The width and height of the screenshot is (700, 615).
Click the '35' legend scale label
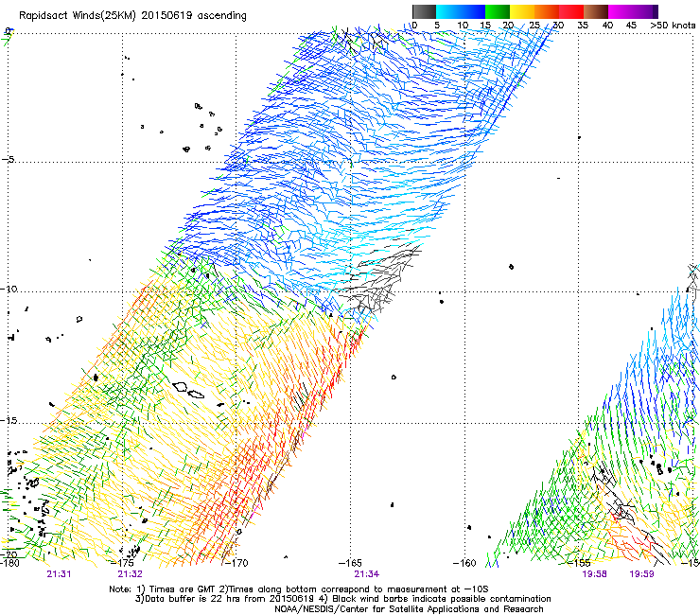pyautogui.click(x=583, y=26)
